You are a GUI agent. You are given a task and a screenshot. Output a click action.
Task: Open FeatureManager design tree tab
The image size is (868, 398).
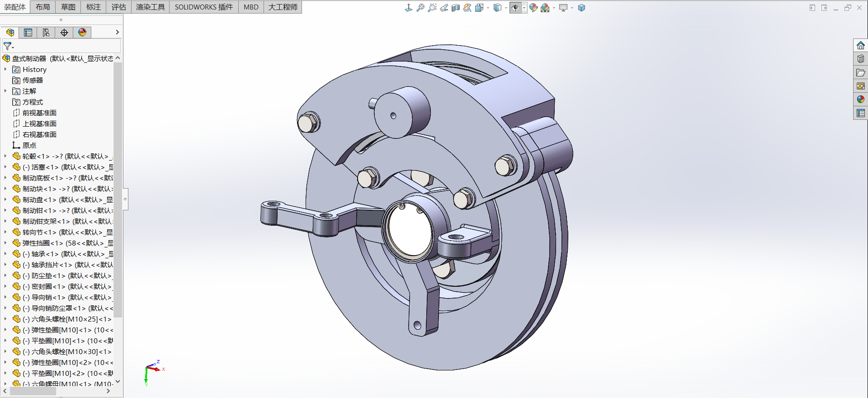pyautogui.click(x=10, y=32)
